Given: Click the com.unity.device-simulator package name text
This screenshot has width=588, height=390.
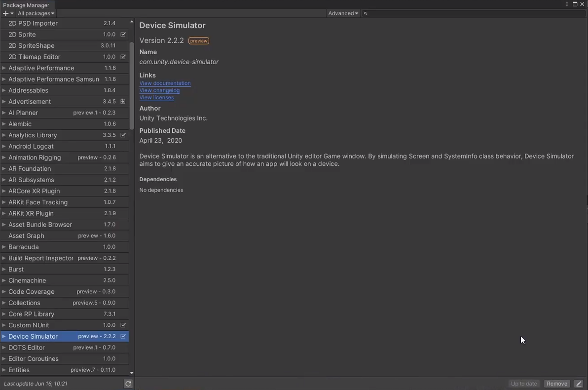Looking at the screenshot, I should 179,62.
